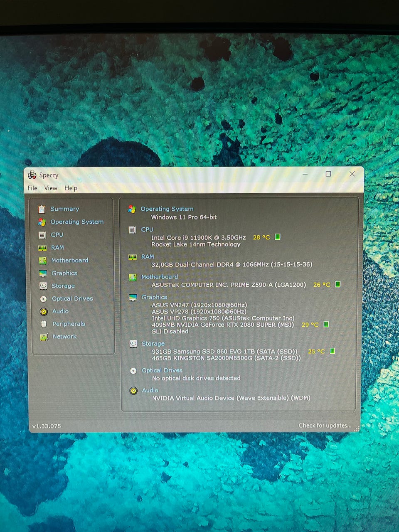Click the green SSD temperature indicator icon
This screenshot has height=532, width=399.
click(x=332, y=351)
